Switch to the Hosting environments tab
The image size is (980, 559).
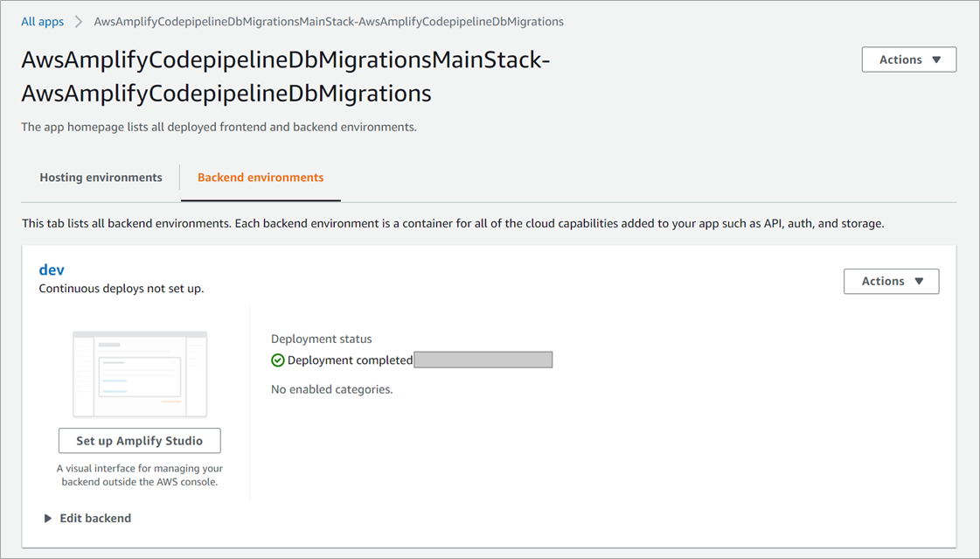tap(101, 178)
